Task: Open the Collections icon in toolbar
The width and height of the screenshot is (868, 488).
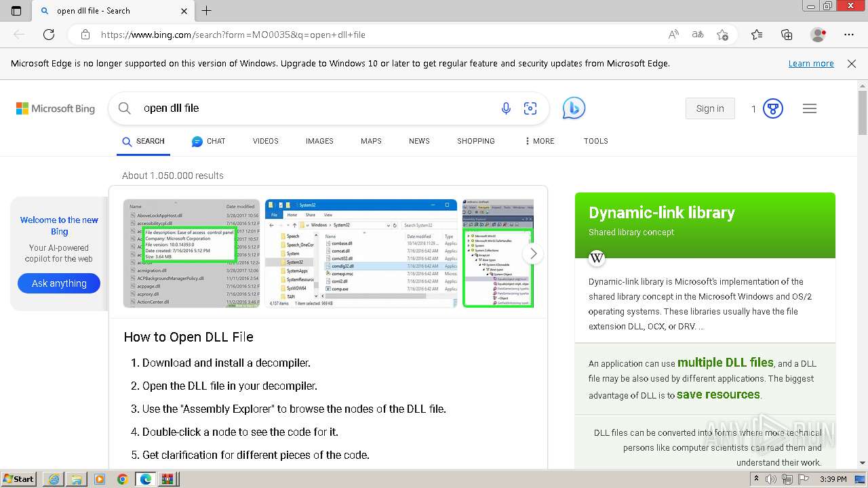Action: pyautogui.click(x=787, y=35)
